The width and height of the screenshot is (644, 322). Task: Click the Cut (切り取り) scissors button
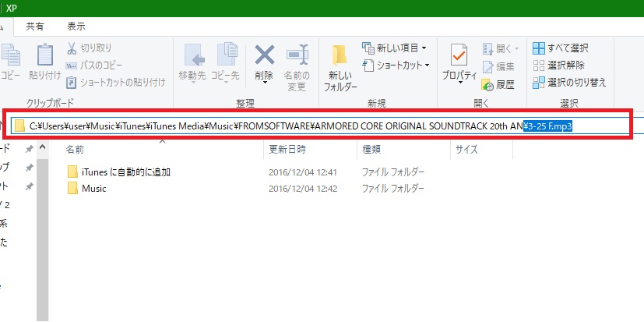tap(89, 48)
